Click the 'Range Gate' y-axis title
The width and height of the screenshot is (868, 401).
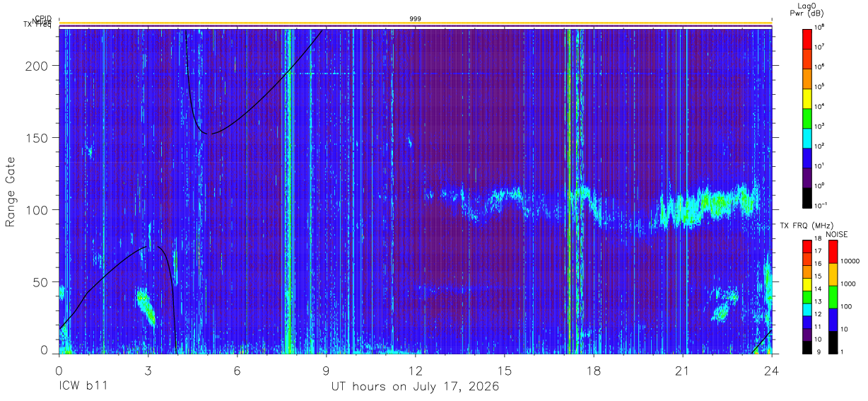click(x=11, y=192)
